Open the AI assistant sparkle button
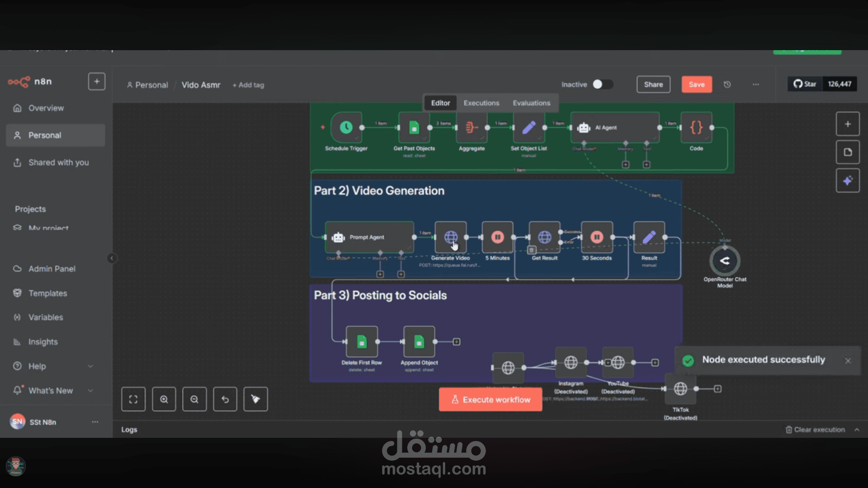Screen dimensions: 868x488 (x=848, y=181)
